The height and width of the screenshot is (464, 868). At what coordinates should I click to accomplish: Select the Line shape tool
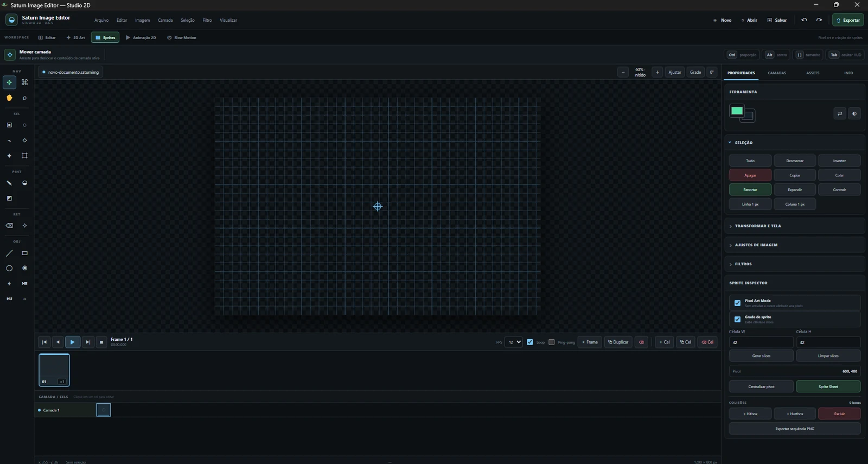click(x=9, y=253)
